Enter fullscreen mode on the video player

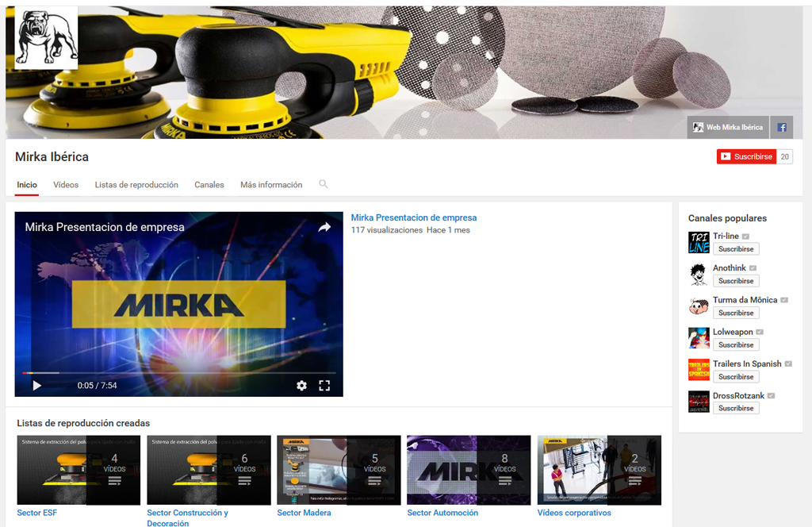click(x=324, y=386)
